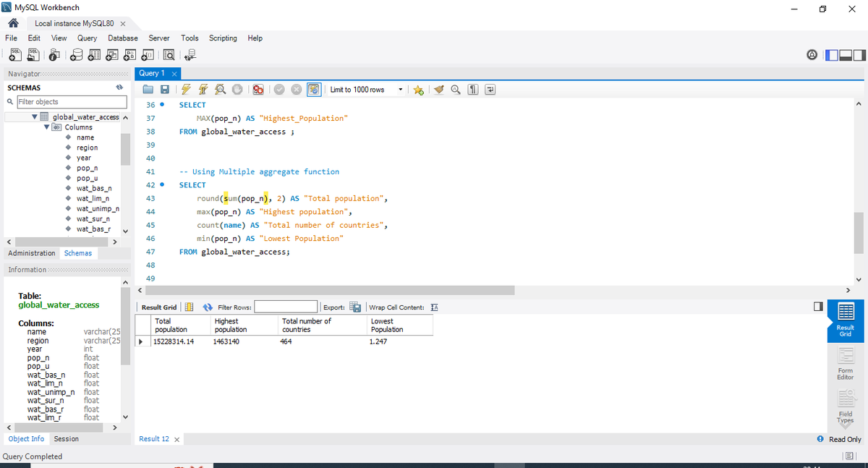The width and height of the screenshot is (868, 468).
Task: Click the beautify query broom icon
Action: pos(440,90)
